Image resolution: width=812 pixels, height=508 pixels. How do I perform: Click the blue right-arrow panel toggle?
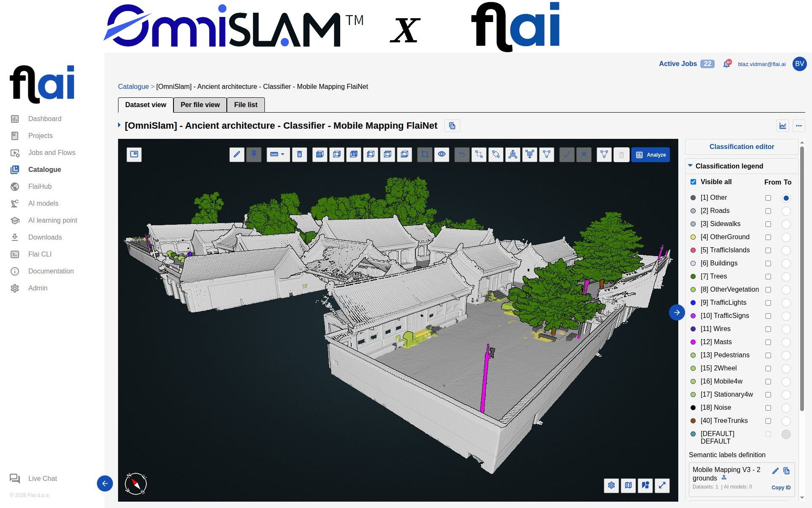pos(677,312)
